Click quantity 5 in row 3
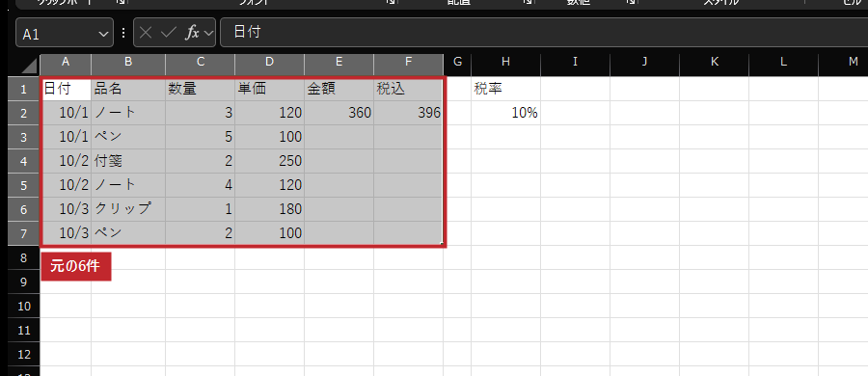 [x=201, y=137]
